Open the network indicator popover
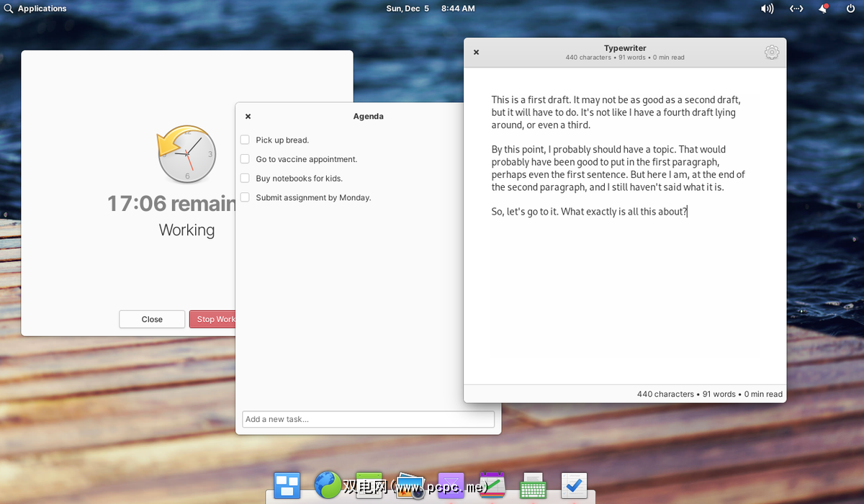This screenshot has height=504, width=864. [x=796, y=9]
